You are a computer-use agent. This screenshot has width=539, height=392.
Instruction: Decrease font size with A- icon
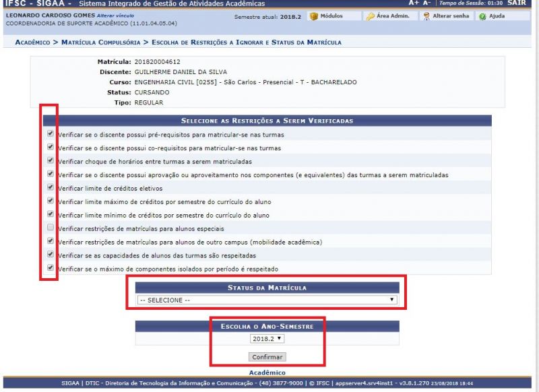pyautogui.click(x=426, y=3)
